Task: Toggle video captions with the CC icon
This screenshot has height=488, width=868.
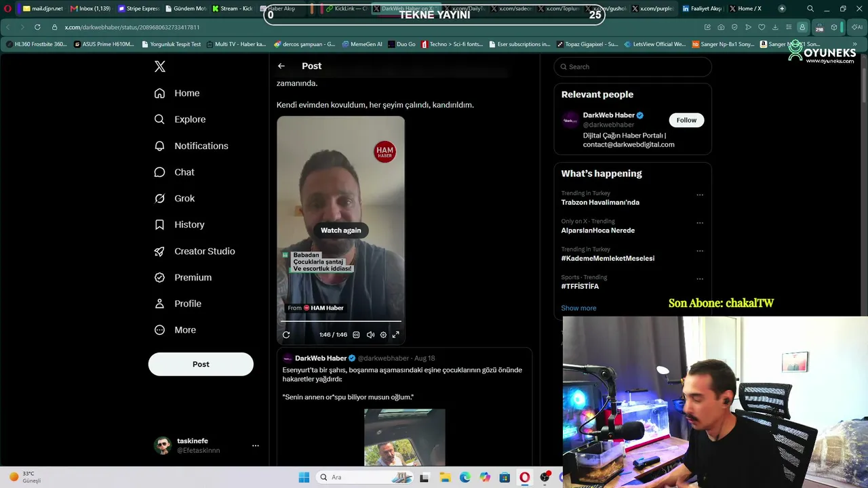Action: (356, 335)
